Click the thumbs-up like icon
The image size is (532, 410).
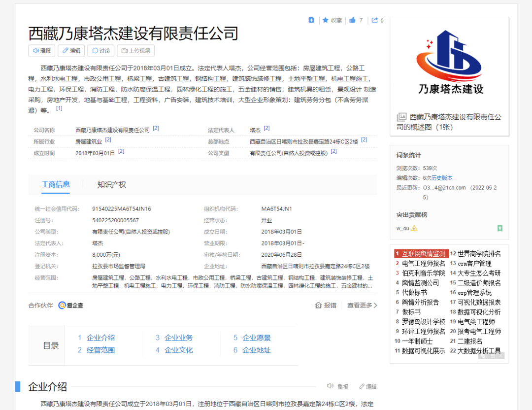click(353, 20)
